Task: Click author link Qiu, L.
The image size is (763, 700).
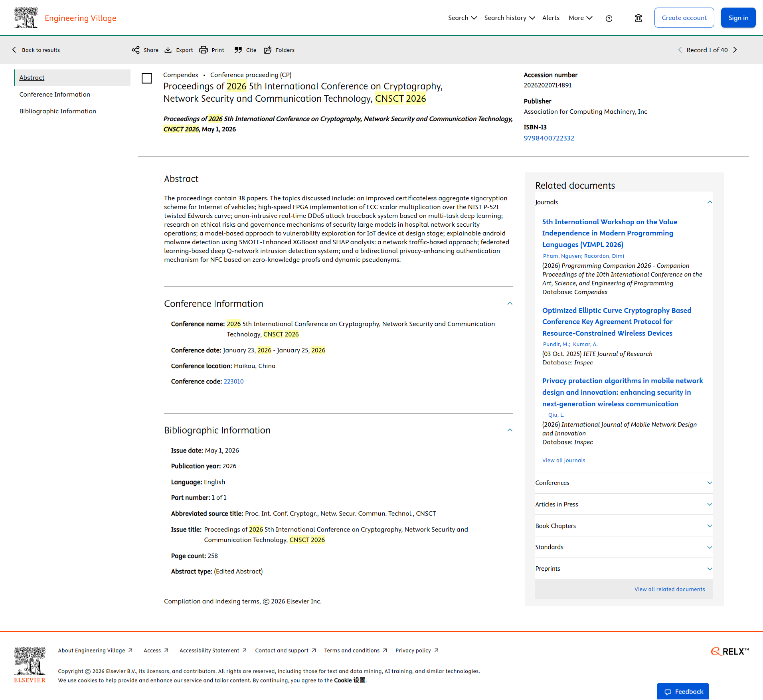Action: coord(556,415)
